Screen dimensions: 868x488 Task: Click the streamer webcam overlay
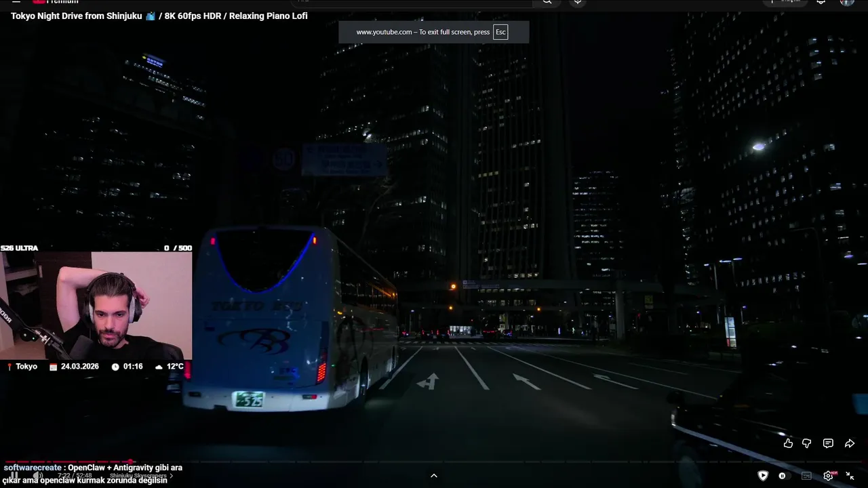coord(96,306)
